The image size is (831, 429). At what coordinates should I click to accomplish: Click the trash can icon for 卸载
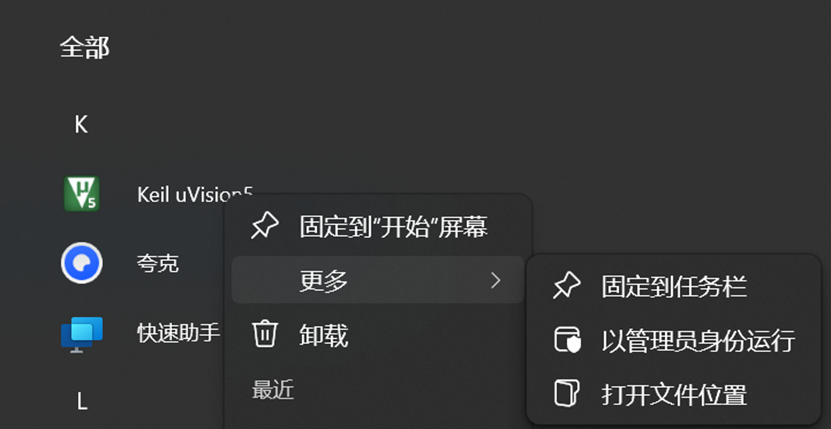[x=264, y=334]
